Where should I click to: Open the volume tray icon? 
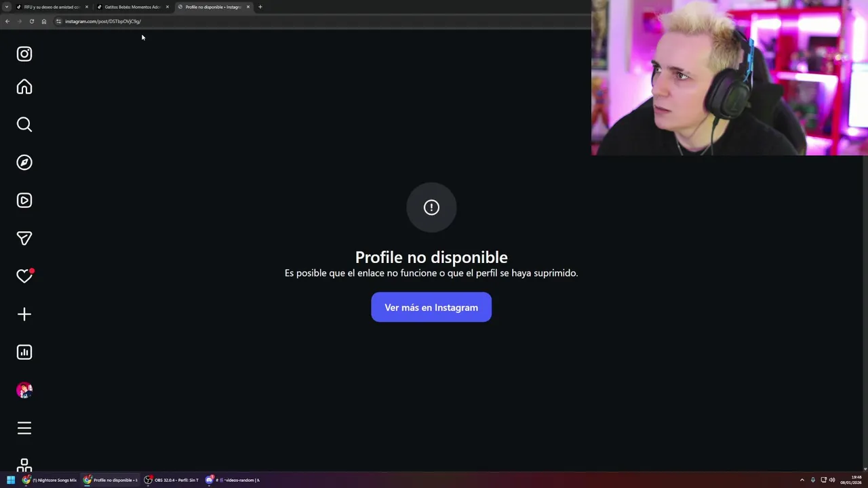click(832, 480)
